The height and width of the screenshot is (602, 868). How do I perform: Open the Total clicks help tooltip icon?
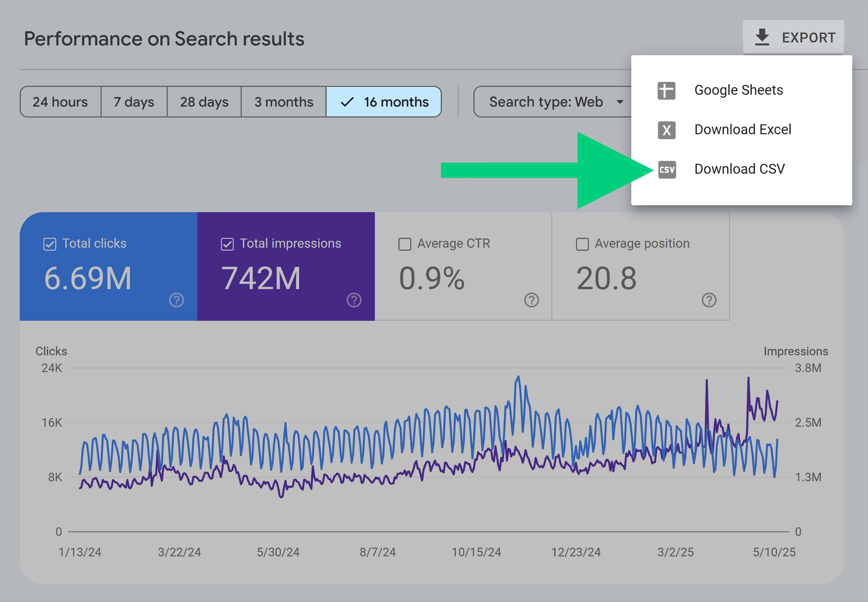[176, 300]
